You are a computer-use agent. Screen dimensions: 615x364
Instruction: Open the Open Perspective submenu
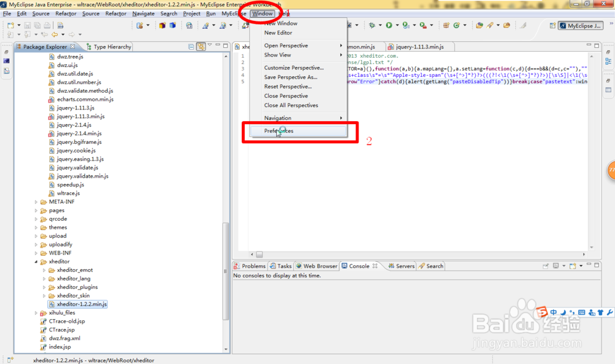click(298, 45)
